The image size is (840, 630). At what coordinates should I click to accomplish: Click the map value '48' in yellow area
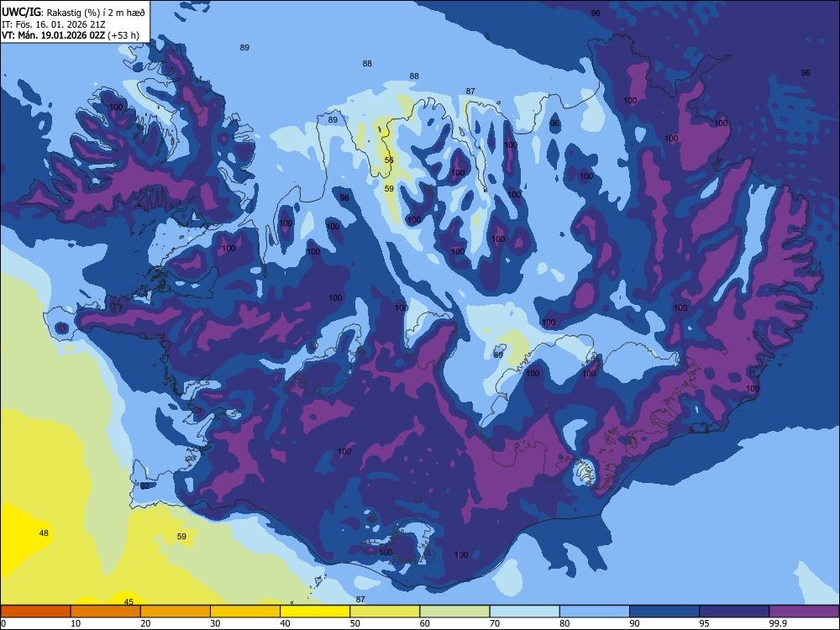pyautogui.click(x=44, y=533)
